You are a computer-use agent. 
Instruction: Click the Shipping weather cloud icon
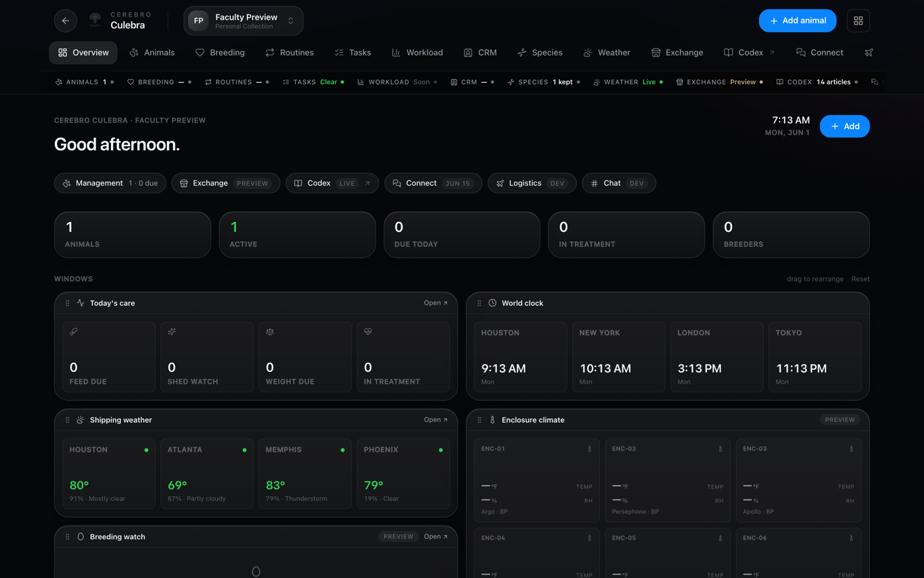[x=81, y=420]
